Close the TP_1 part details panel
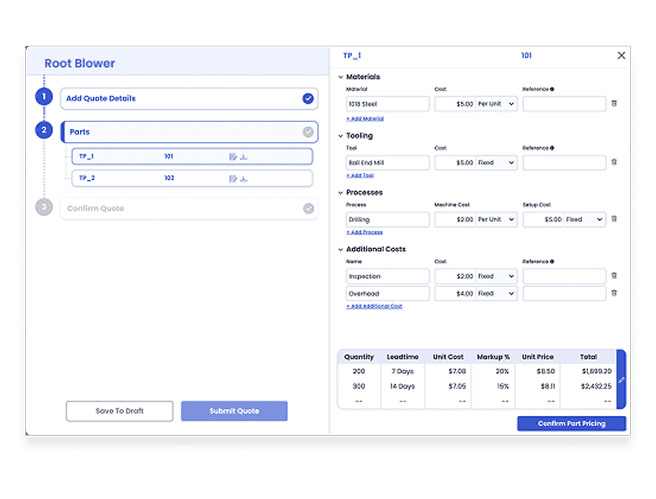656x499 pixels. click(621, 56)
